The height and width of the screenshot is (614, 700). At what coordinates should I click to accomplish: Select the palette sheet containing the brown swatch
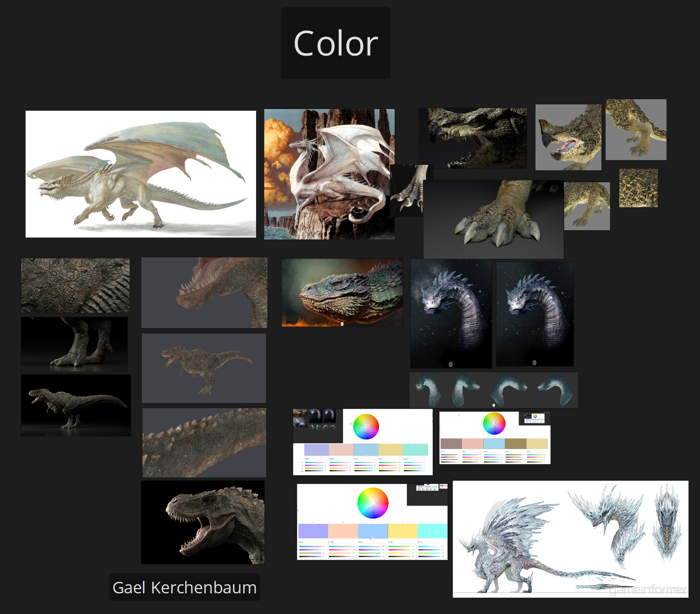[495, 437]
